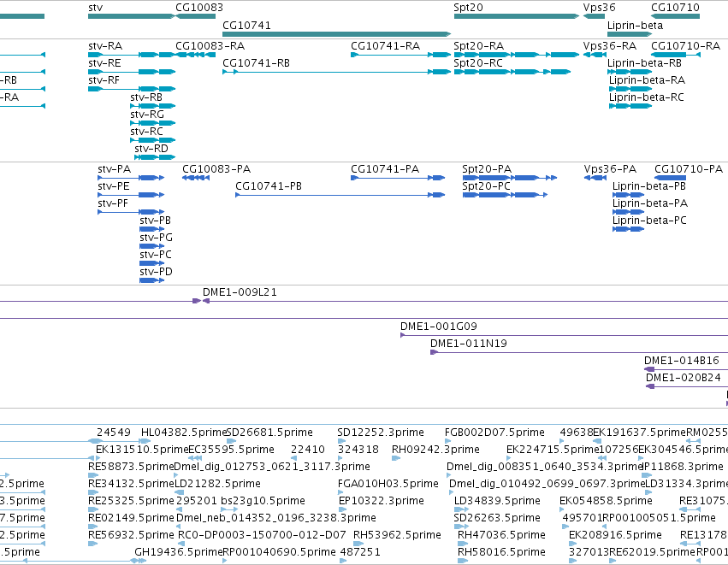Click Liprin-beta-PC protein feature

[628, 229]
